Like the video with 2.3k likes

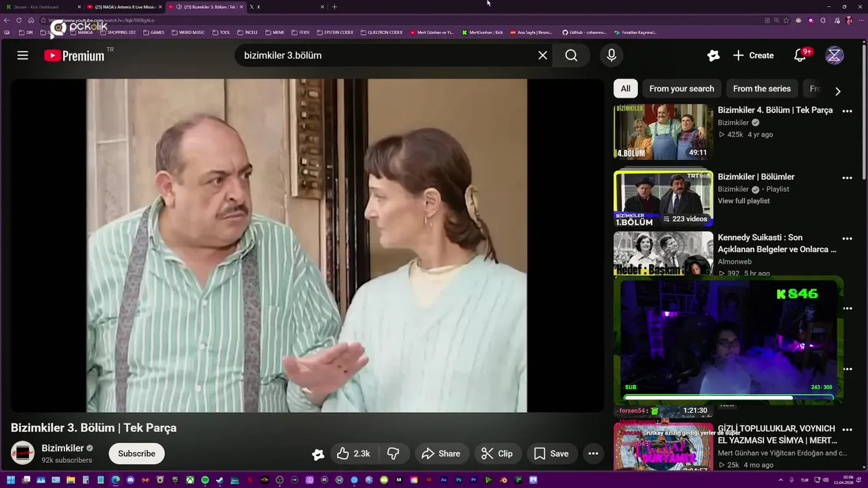353,453
